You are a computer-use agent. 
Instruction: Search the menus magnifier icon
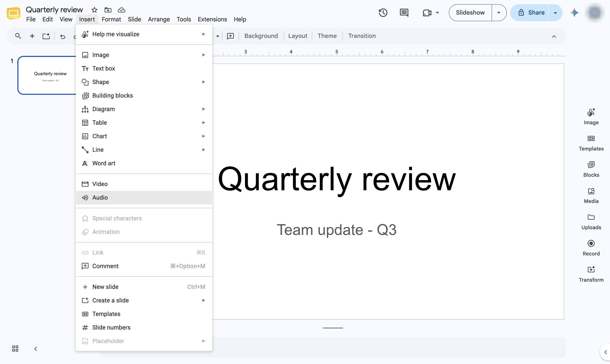click(18, 36)
